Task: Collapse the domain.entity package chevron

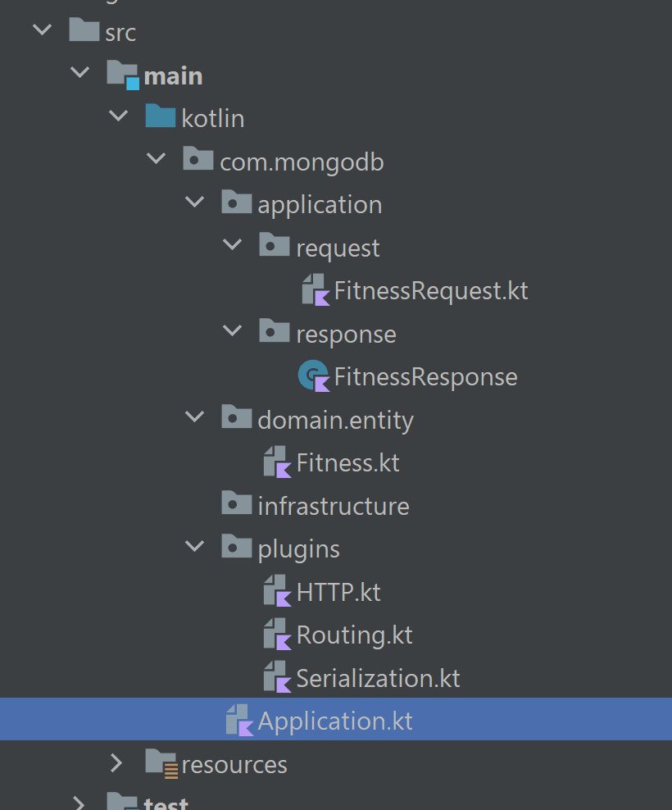Action: pos(194,416)
